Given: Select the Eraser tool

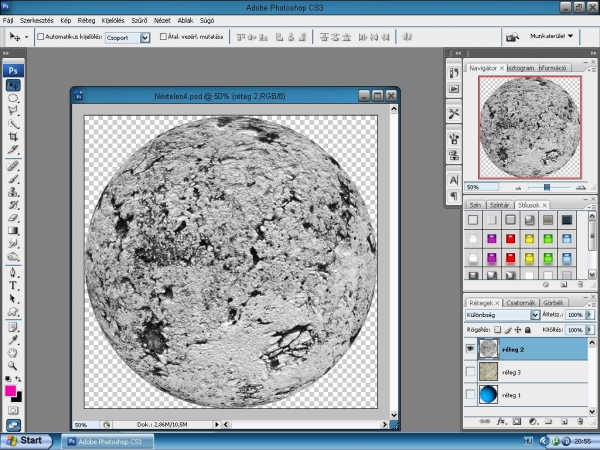Looking at the screenshot, I should pyautogui.click(x=13, y=218).
